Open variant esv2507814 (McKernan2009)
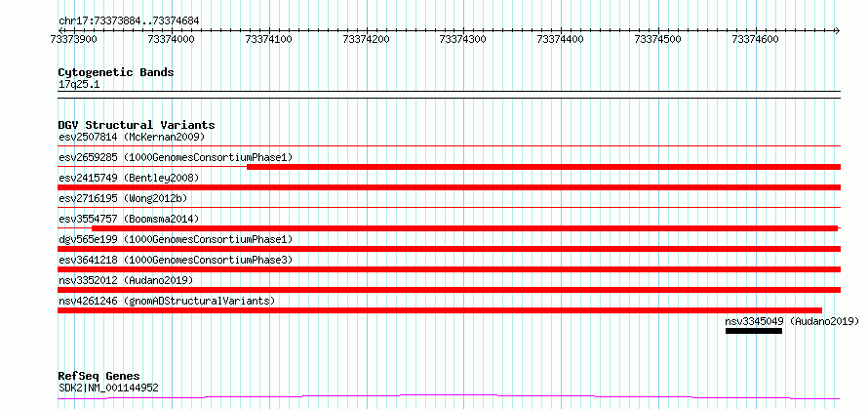 click(x=132, y=137)
